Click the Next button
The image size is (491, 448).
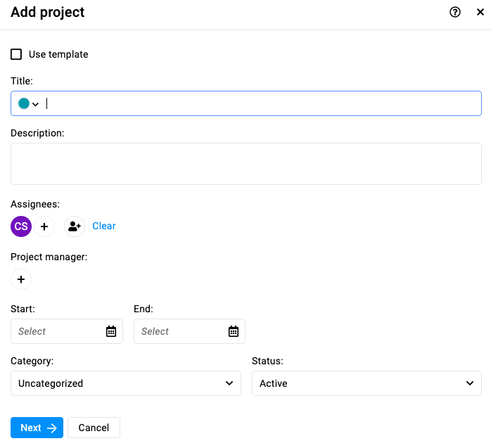point(37,428)
